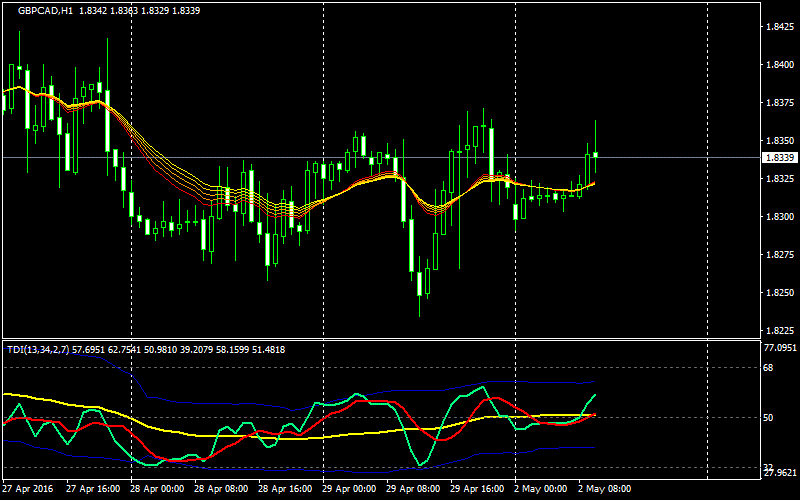
Task: Click the GBPCAD,H1 chart title text
Action: tap(45, 10)
